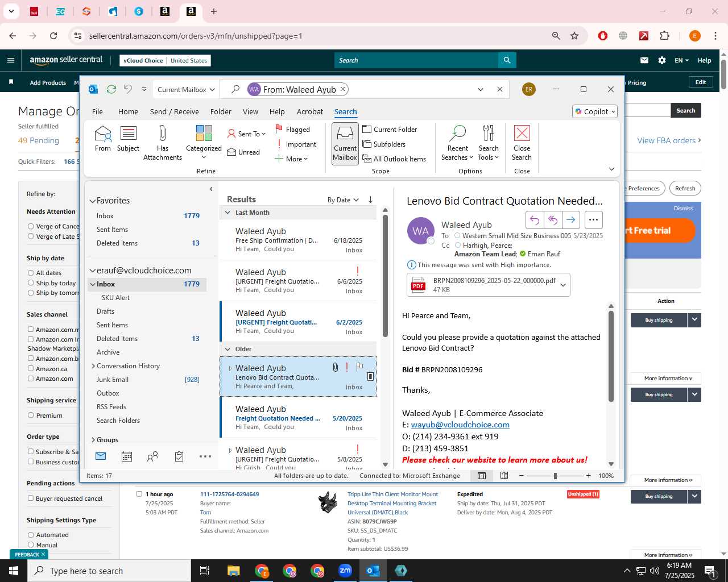Image resolution: width=728 pixels, height=582 pixels.
Task: Select All dates radio button
Action: pos(31,273)
